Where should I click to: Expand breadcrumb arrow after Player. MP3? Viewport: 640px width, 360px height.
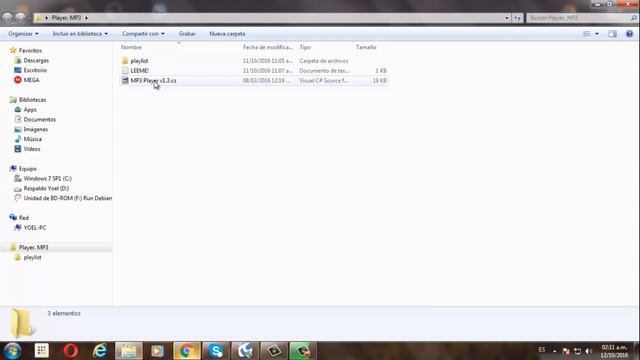87,18
